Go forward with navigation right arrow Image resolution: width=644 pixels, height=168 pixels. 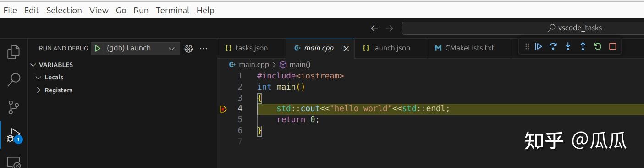390,28
